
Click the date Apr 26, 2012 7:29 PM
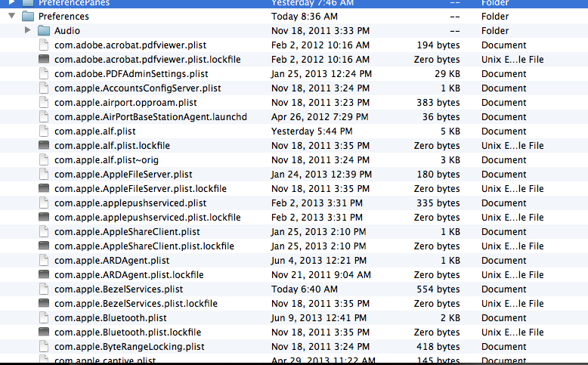pos(320,117)
